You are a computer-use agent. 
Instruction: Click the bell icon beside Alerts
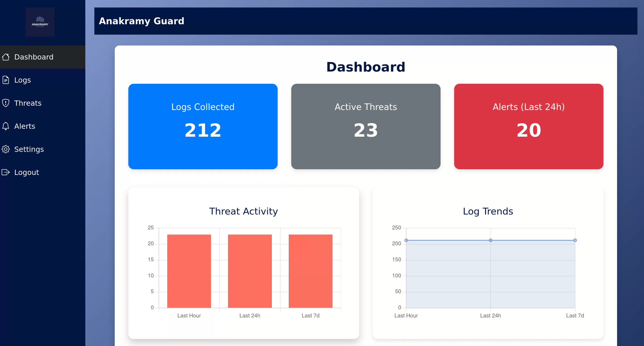(x=6, y=126)
